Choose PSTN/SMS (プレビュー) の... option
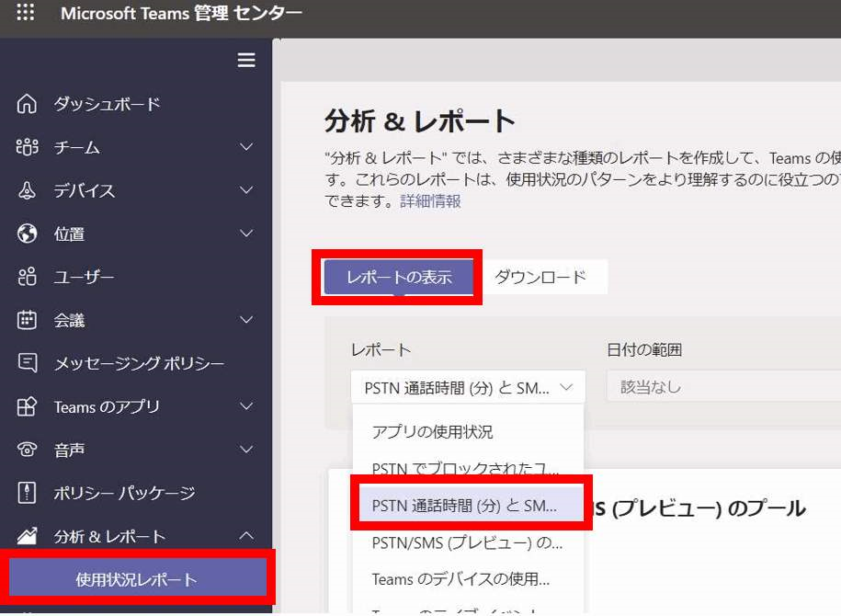This screenshot has height=616, width=841. coord(467,542)
